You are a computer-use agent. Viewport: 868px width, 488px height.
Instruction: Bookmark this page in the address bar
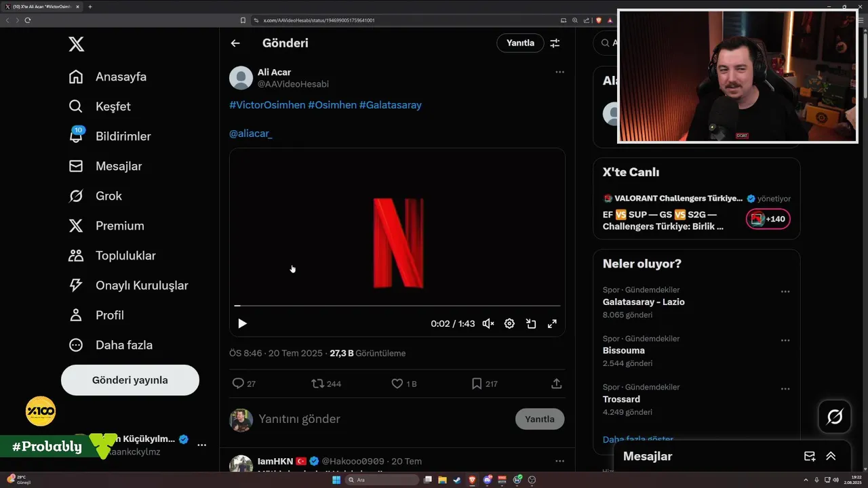pos(243,20)
